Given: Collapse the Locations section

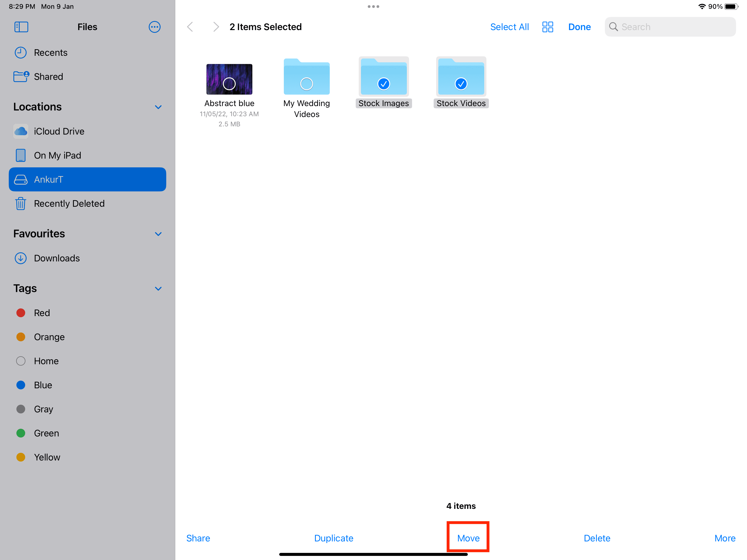Looking at the screenshot, I should [158, 107].
